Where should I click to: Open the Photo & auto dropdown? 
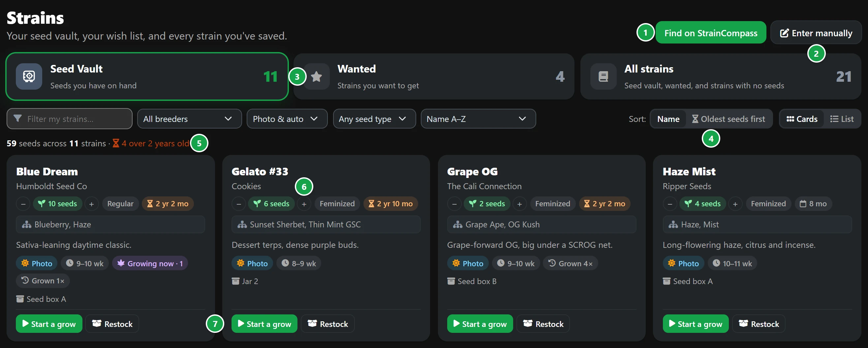click(x=287, y=119)
